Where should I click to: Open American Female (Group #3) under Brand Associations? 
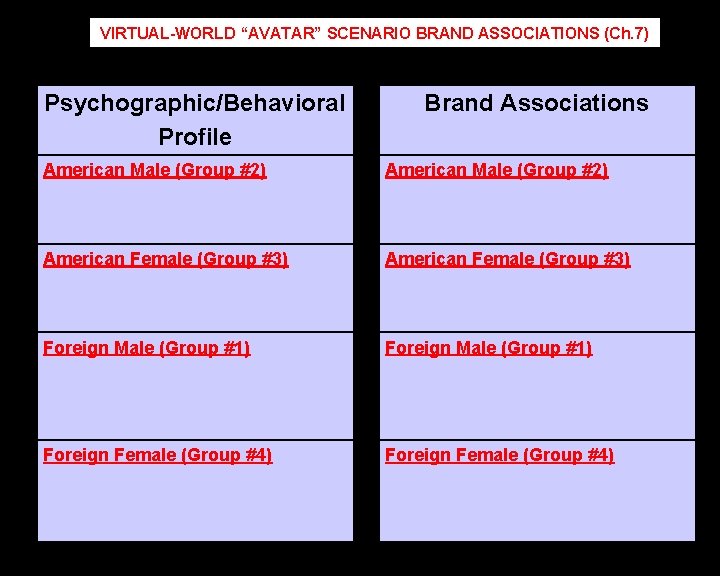coord(507,260)
